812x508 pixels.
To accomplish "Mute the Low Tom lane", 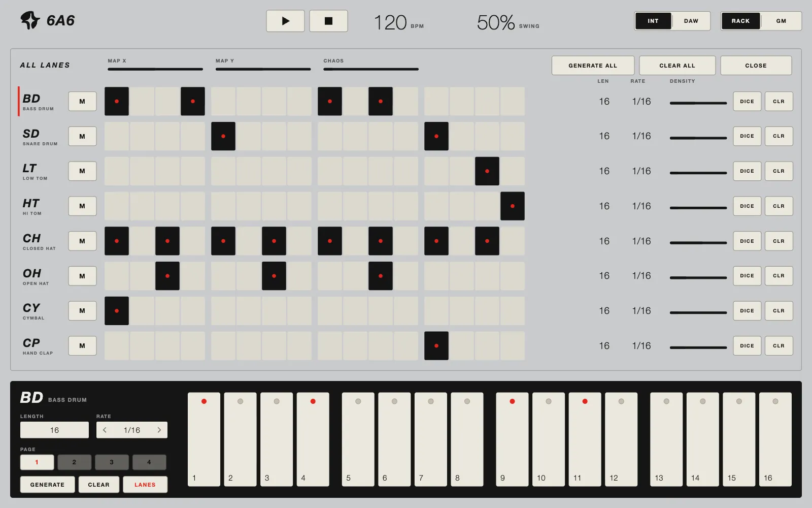I will point(82,171).
